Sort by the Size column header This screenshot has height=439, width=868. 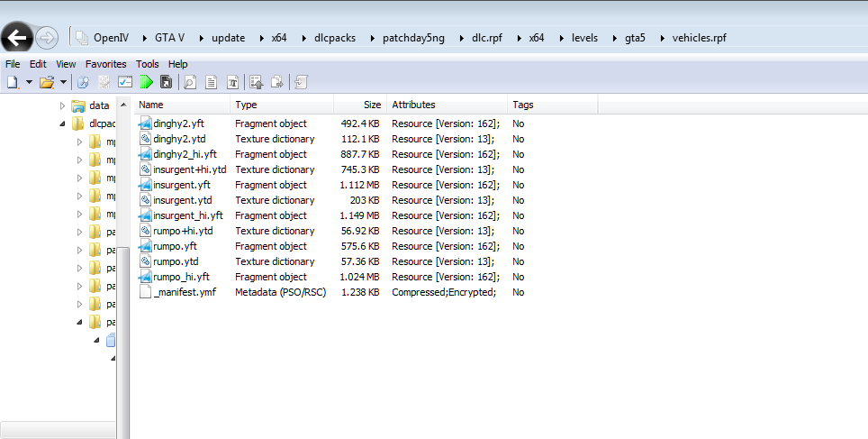tap(358, 105)
